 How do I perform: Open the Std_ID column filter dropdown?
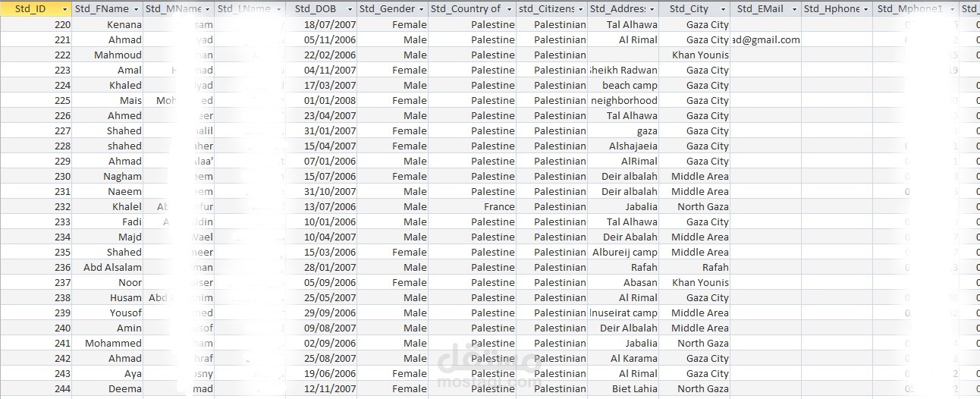[x=64, y=9]
